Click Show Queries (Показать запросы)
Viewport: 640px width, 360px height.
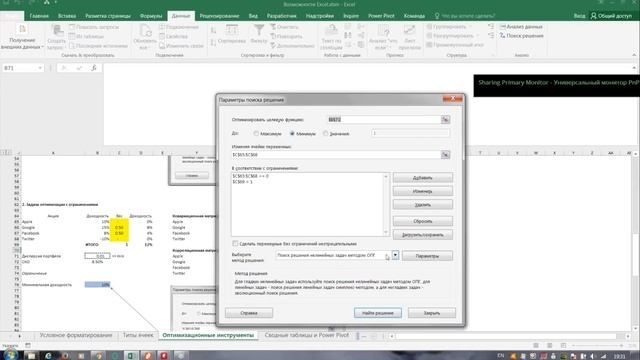(x=94, y=27)
